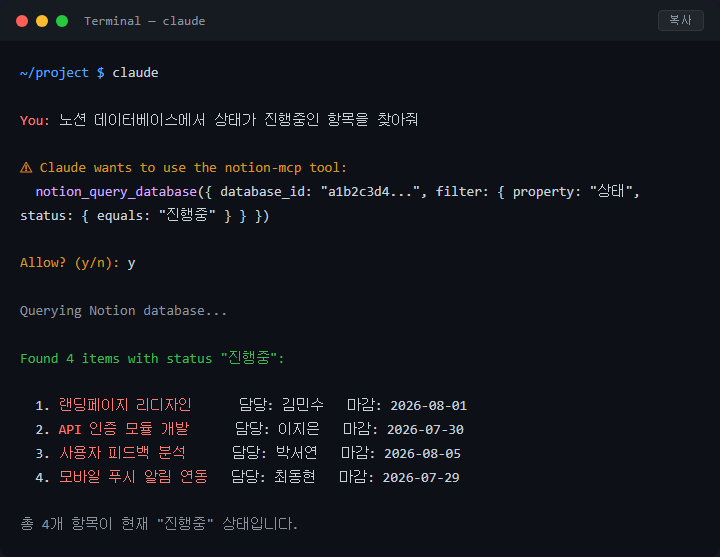Click the 'Allow? (y/n):' prompt
Image resolution: width=720 pixels, height=557 pixels.
pyautogui.click(x=69, y=263)
